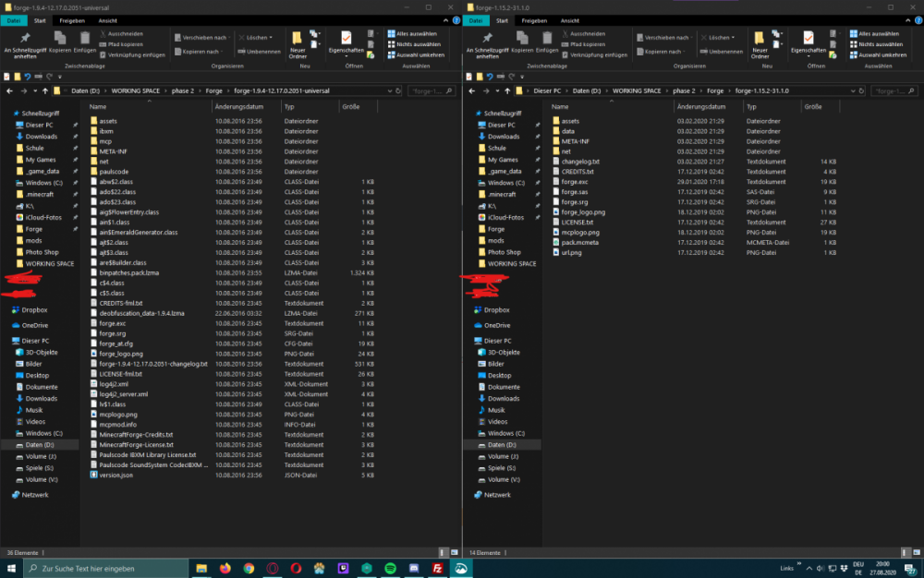The height and width of the screenshot is (578, 924).
Task: Click the taskbar search box
Action: 106,568
